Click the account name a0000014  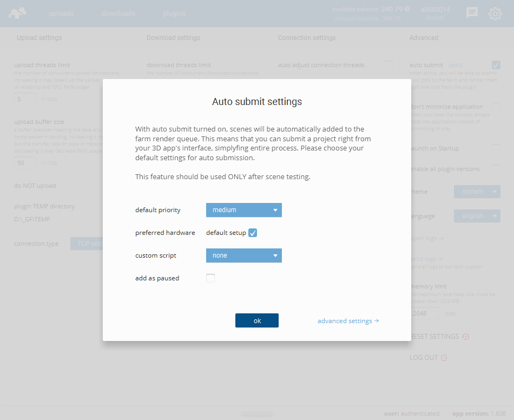[x=436, y=10]
